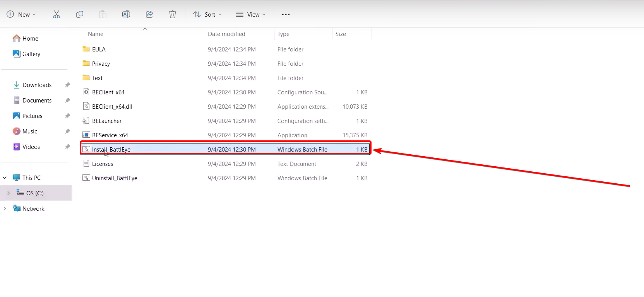Viewport: 644px width, 297px height.
Task: Click pin icon next to Documents
Action: coord(67,100)
